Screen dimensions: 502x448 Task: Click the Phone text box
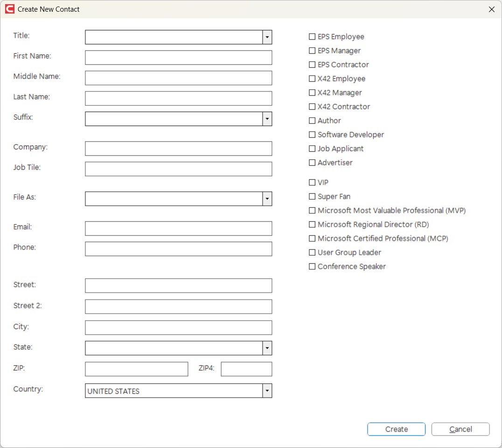click(x=179, y=249)
